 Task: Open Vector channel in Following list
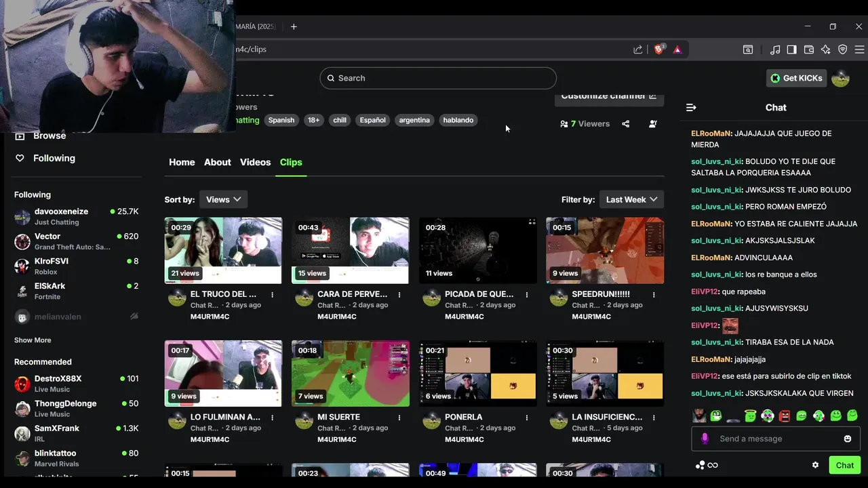click(x=76, y=241)
